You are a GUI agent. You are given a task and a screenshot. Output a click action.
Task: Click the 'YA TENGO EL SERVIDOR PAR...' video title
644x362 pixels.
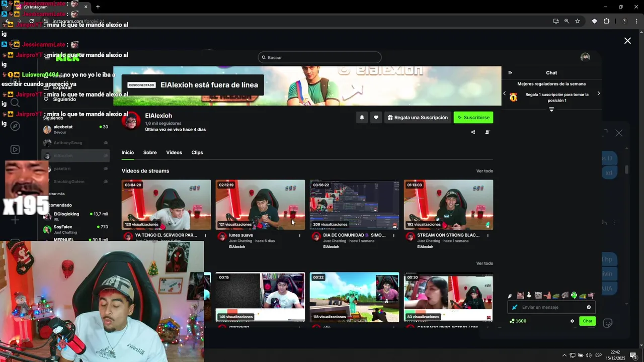(x=166, y=235)
